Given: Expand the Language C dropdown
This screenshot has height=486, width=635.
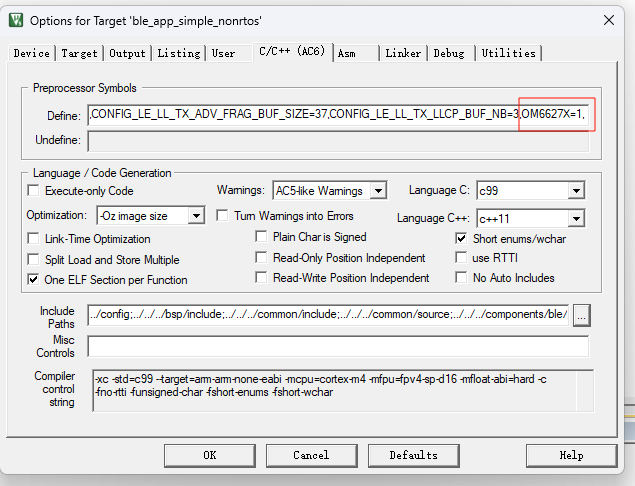Looking at the screenshot, I should [575, 191].
